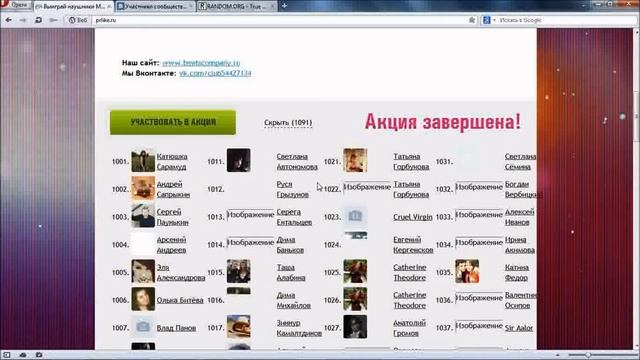
Task: Open a new tab with plus button
Action: [284, 6]
